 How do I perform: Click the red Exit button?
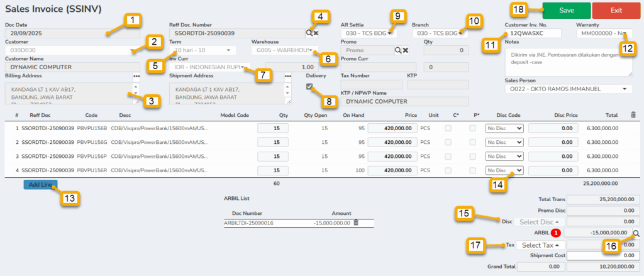point(616,10)
